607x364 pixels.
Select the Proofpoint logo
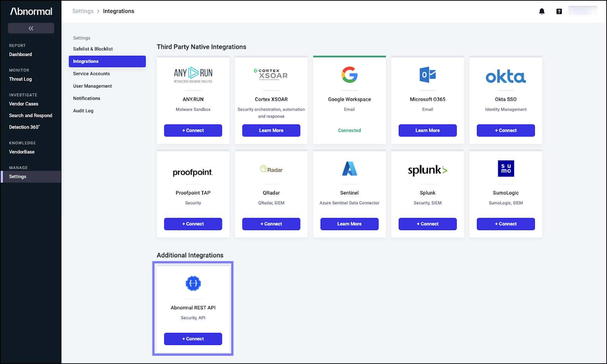[x=193, y=172]
